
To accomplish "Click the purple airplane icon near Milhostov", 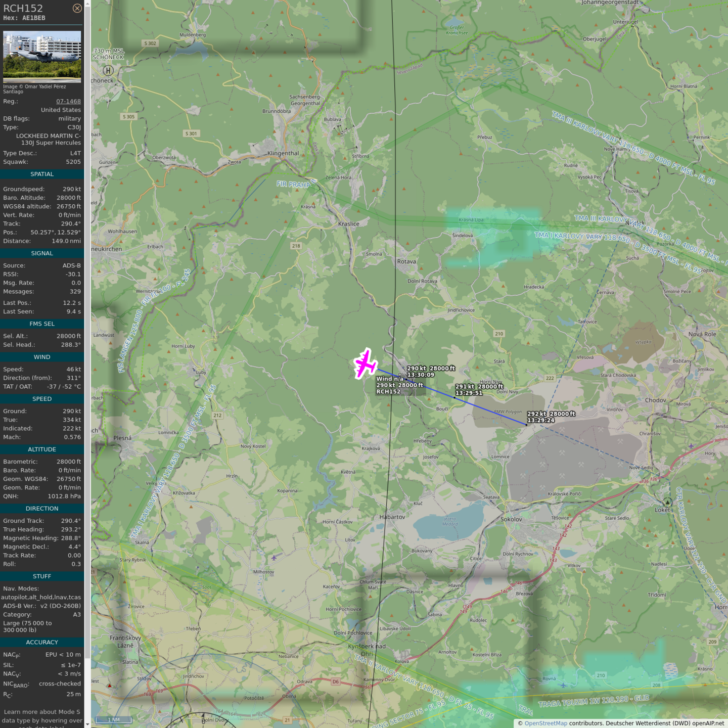I will click(x=274, y=558).
